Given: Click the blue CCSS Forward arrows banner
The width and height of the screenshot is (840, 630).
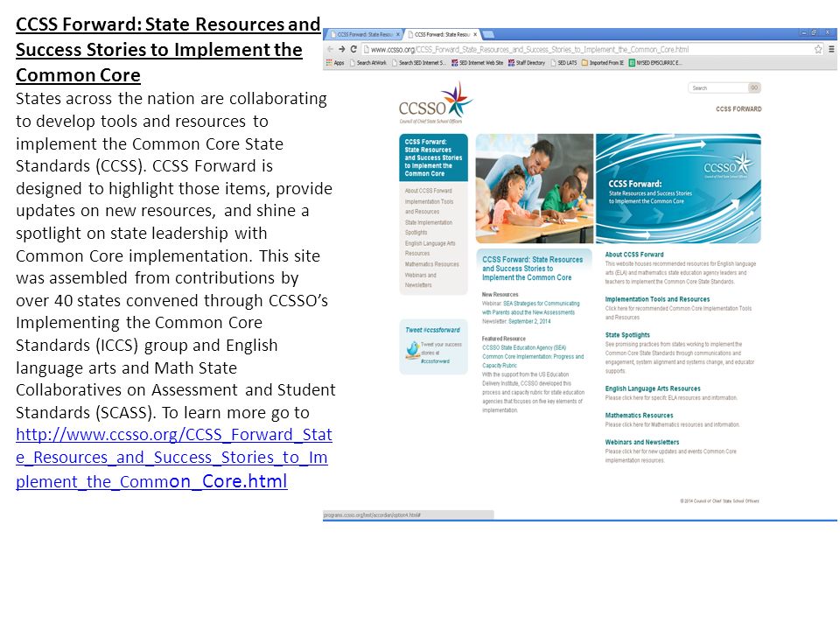Looking at the screenshot, I should point(678,189).
